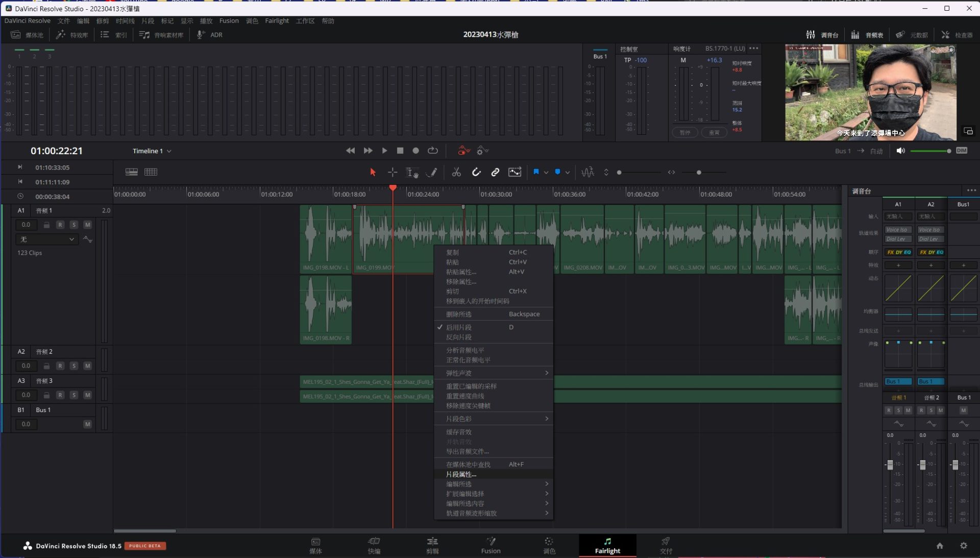This screenshot has width=980, height=558.
Task: Choose 正常化音频电平 menu entry
Action: pos(494,360)
